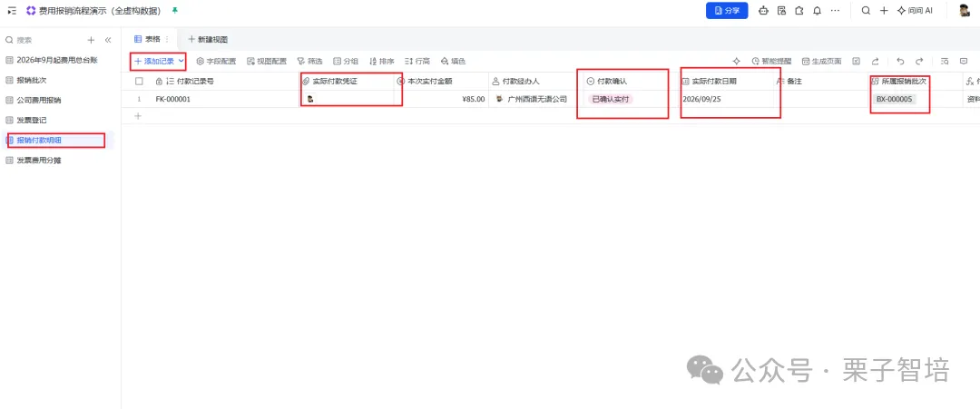Toggle the sidebar menu icon beside the title

point(12,11)
